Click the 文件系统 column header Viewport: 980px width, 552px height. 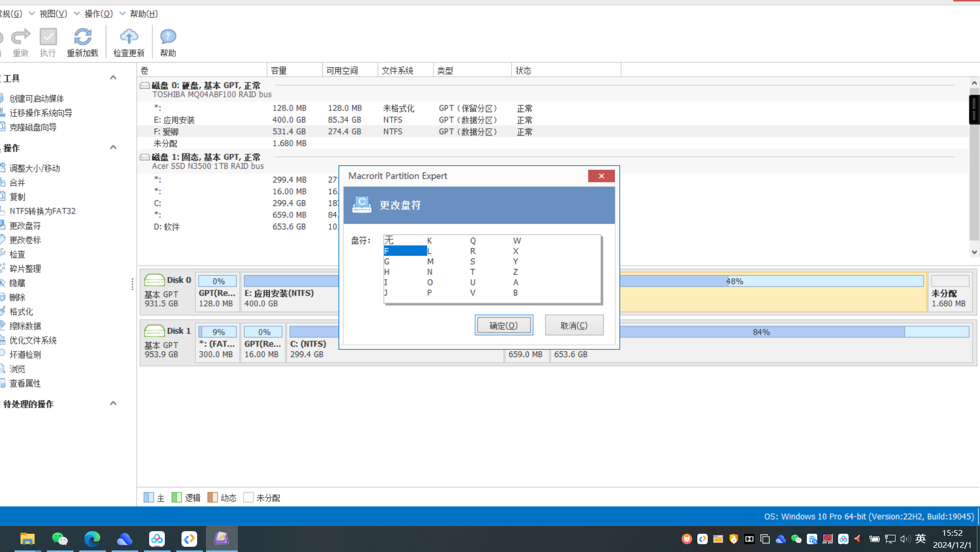[405, 70]
